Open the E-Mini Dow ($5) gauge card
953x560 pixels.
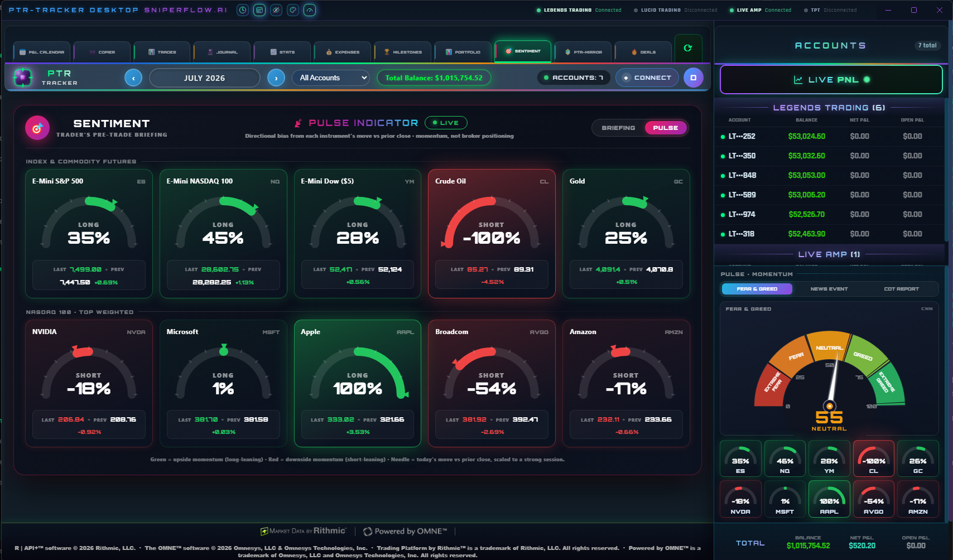coord(358,234)
